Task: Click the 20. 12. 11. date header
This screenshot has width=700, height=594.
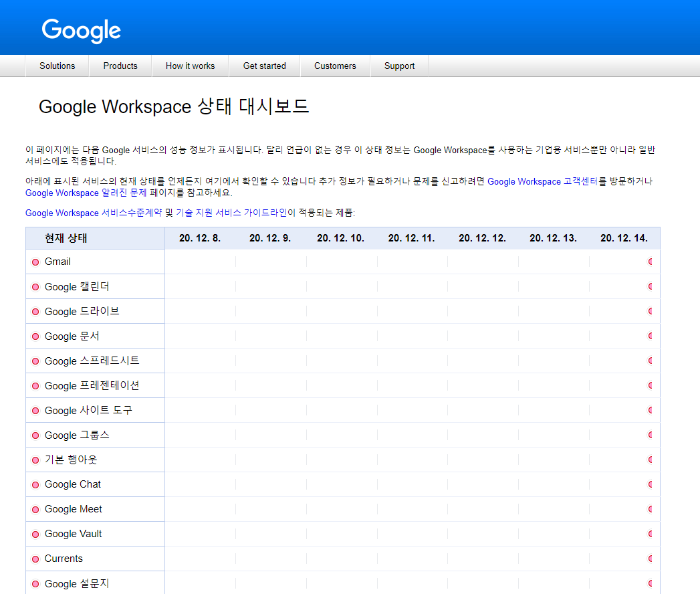Action: tap(412, 238)
